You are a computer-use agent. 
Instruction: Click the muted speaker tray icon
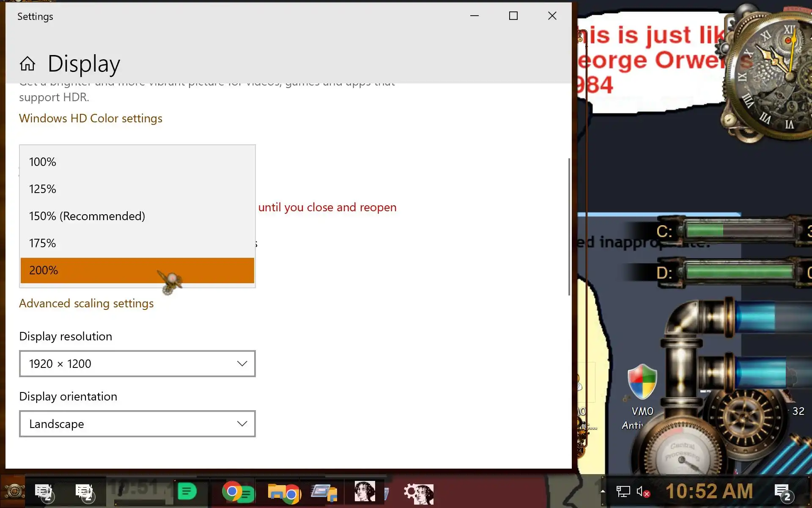(642, 492)
